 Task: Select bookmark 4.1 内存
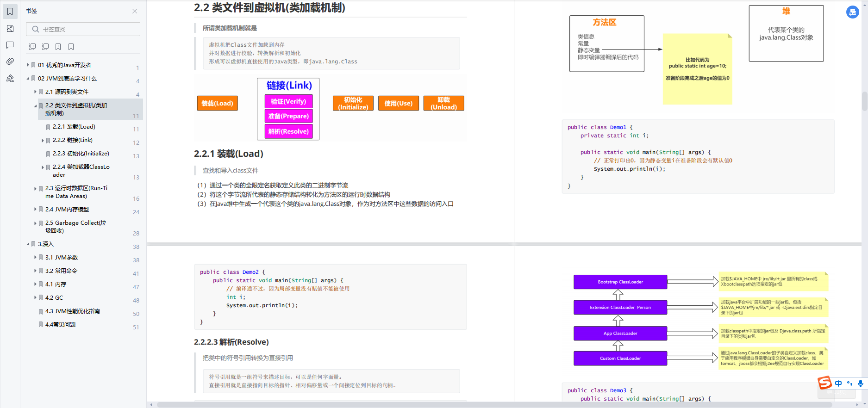point(56,284)
